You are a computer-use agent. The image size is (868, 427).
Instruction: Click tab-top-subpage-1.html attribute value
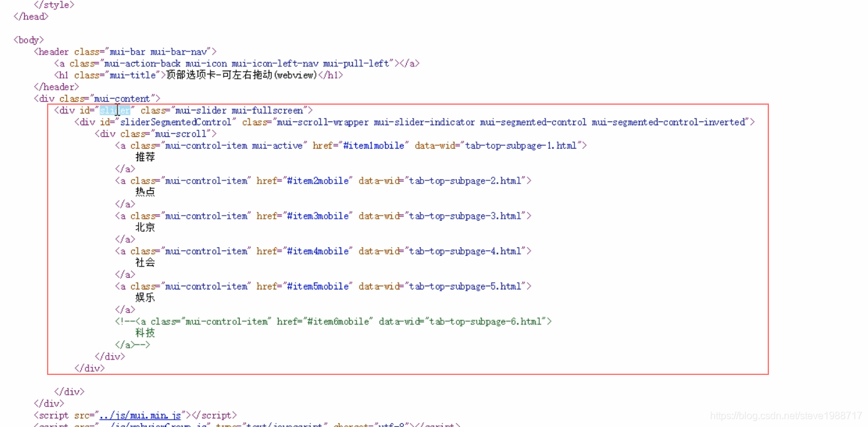pyautogui.click(x=521, y=146)
